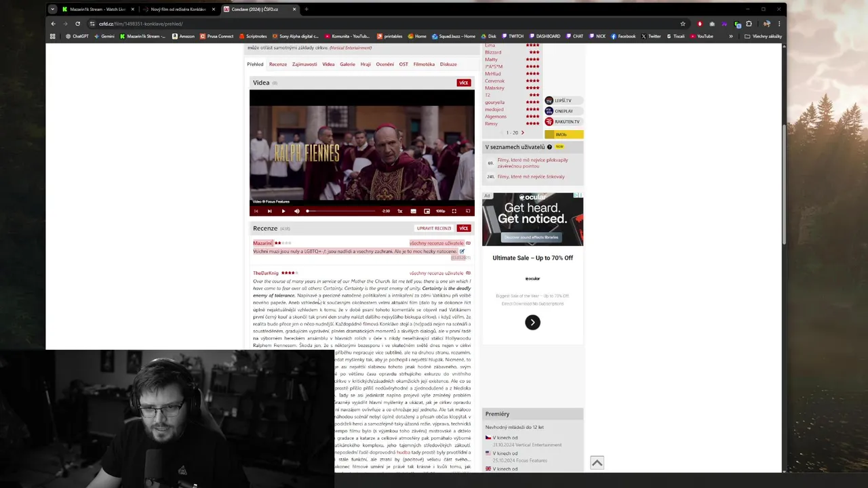The height and width of the screenshot is (488, 868).
Task: Click back-to-top arrow button
Action: coord(597,463)
